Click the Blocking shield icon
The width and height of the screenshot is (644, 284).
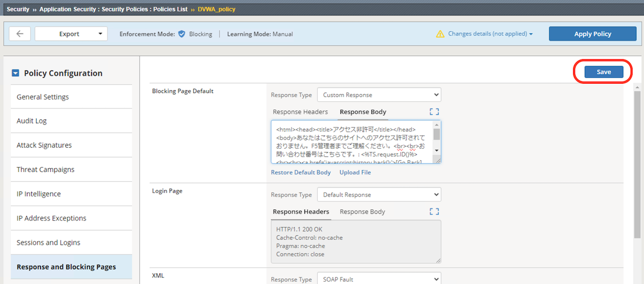coord(182,34)
